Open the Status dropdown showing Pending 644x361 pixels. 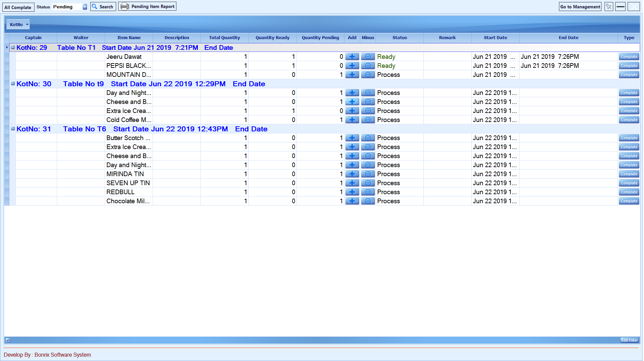[x=85, y=7]
